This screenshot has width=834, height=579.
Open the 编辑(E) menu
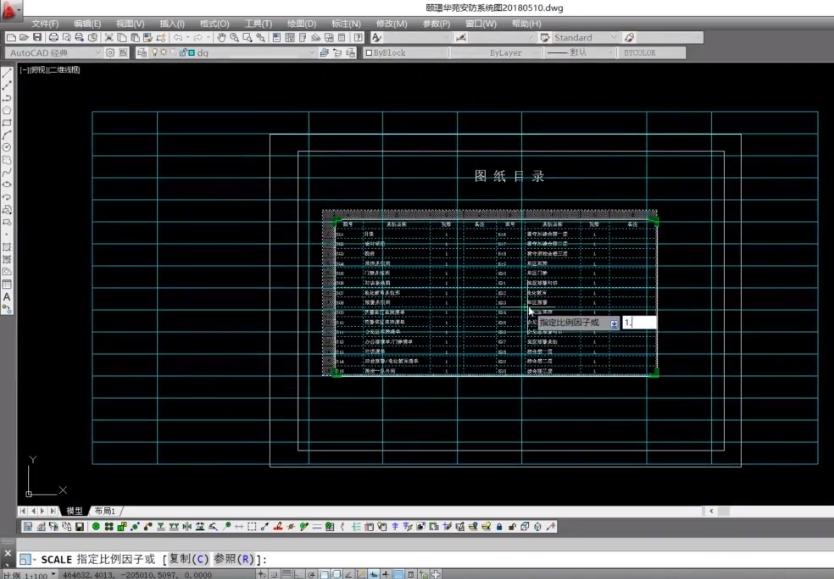click(x=87, y=23)
